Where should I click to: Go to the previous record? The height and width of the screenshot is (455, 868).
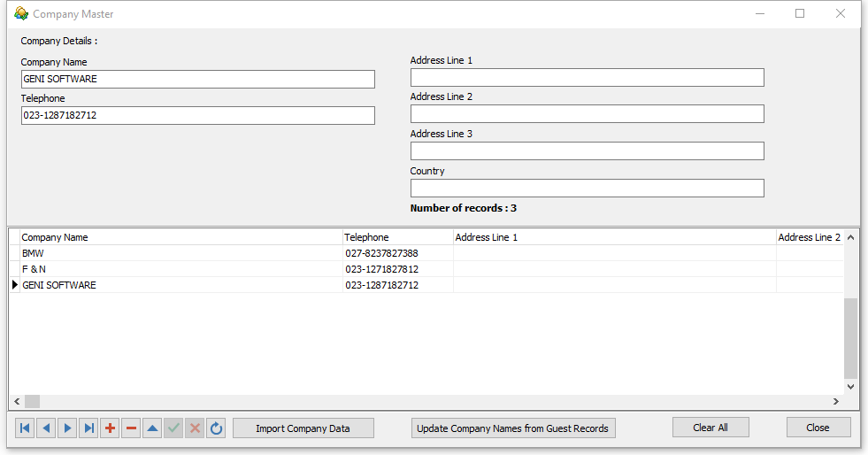(x=46, y=428)
